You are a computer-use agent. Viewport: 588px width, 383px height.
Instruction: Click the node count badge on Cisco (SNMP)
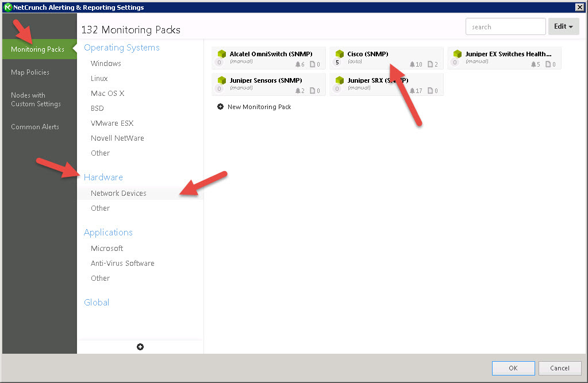point(337,62)
